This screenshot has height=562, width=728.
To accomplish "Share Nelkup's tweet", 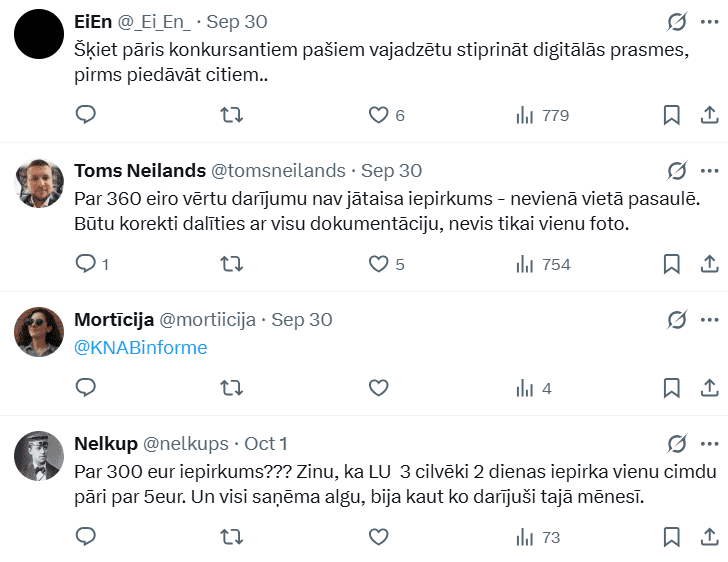I will tap(709, 537).
